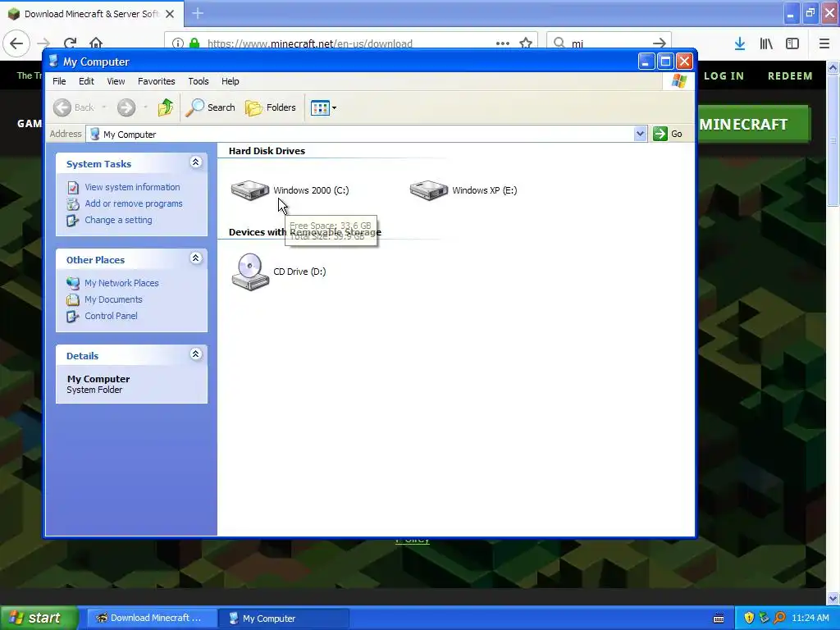Viewport: 840px width, 630px height.
Task: Reload the Firefox page
Action: pos(70,43)
